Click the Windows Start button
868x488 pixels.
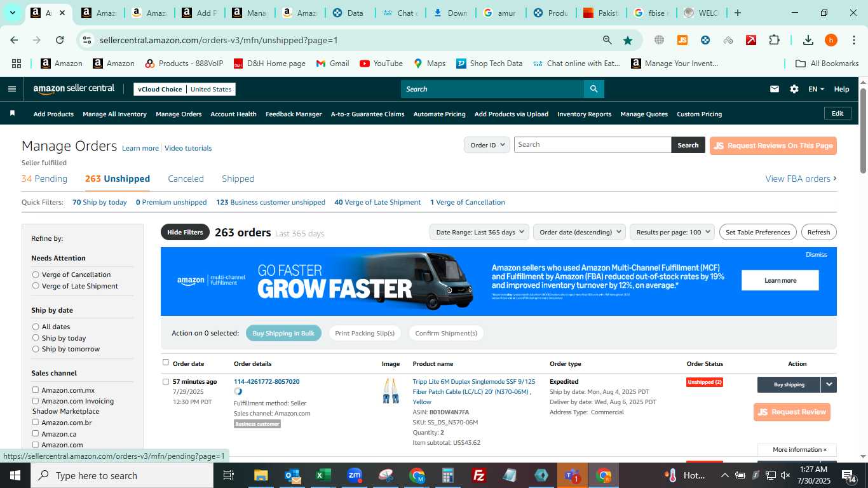(x=15, y=475)
